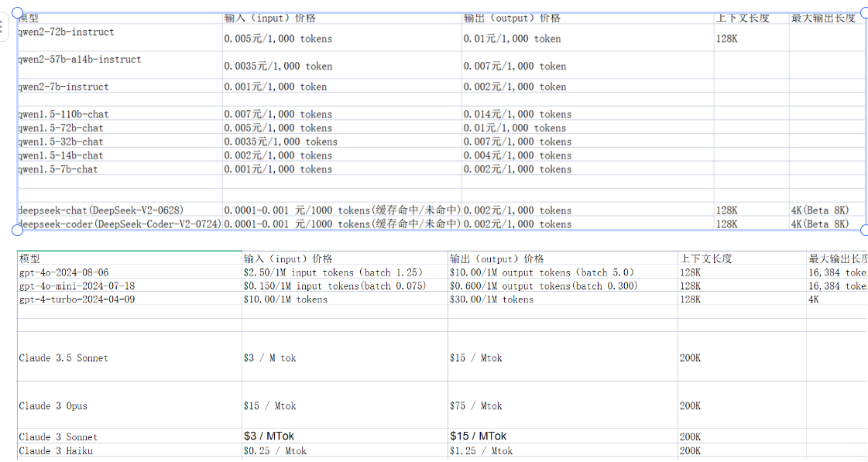This screenshot has height=462, width=868.
Task: Click '4K(Beta 8K)' in the deepseek-chat row
Action: click(820, 210)
